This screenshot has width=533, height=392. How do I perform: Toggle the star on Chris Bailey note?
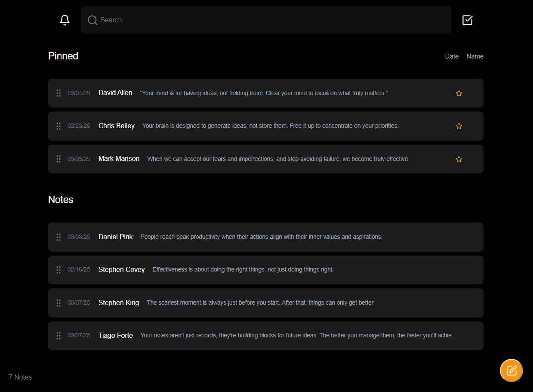pyautogui.click(x=459, y=126)
